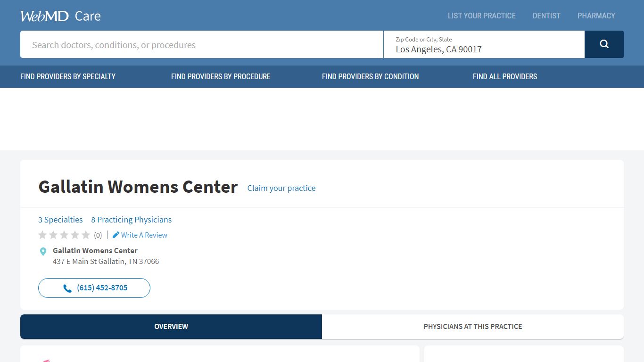Call (615) 452-8705 button
Screen dimensions: 644x362
pos(94,288)
